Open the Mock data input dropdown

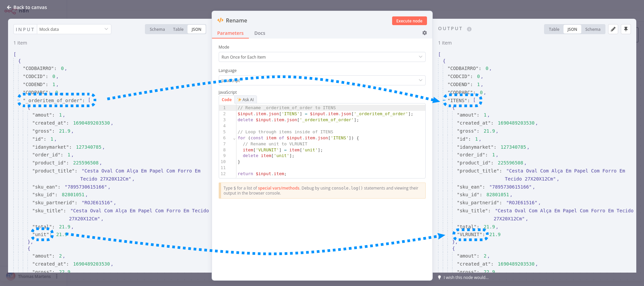(x=74, y=29)
